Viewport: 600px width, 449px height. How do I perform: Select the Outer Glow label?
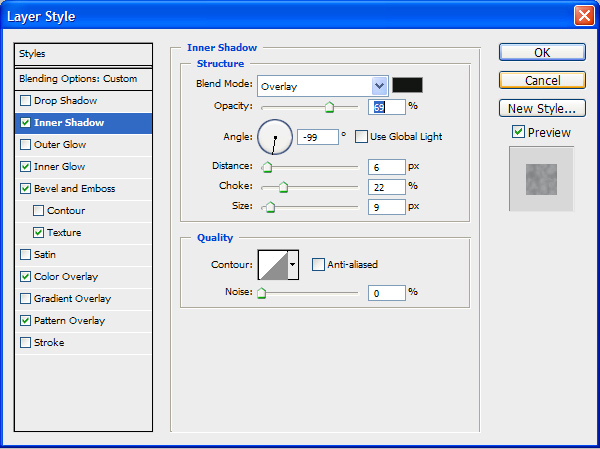60,145
